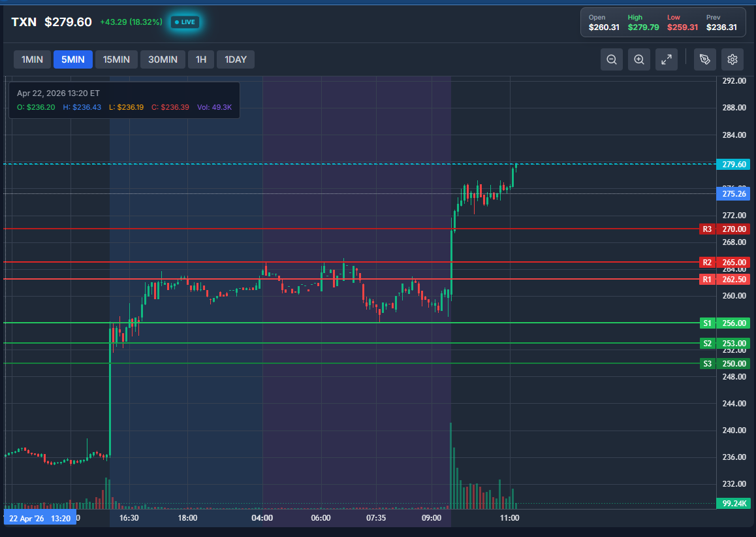
Task: Click the 275.26 crosshair price tag
Action: click(x=733, y=194)
